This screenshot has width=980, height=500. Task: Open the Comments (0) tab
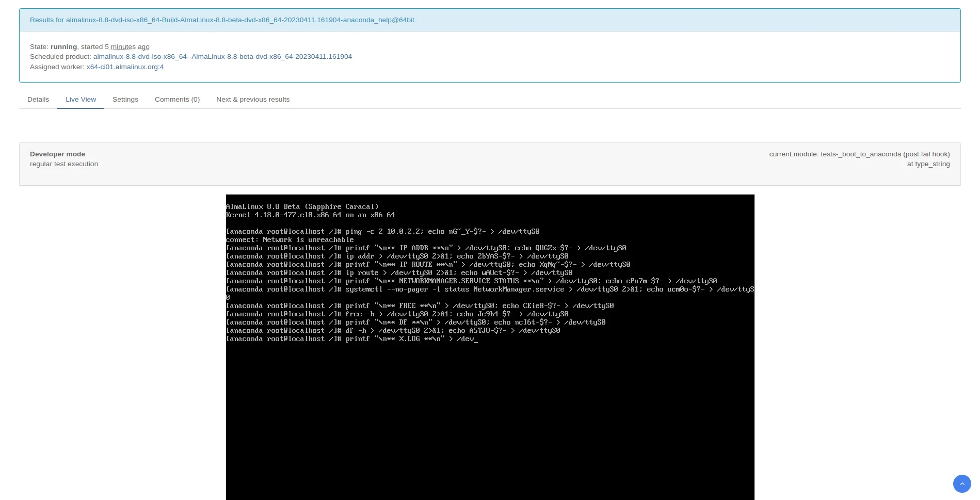pos(177,100)
